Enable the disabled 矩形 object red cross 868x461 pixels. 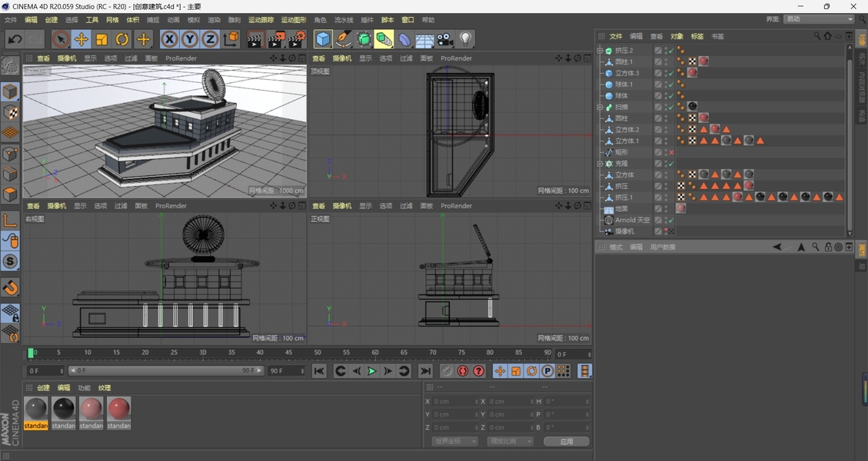coord(671,153)
